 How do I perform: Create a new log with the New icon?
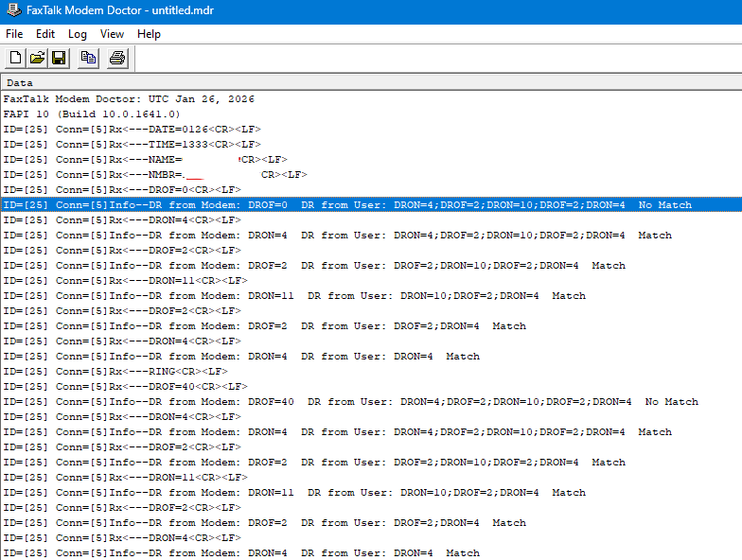tap(15, 59)
